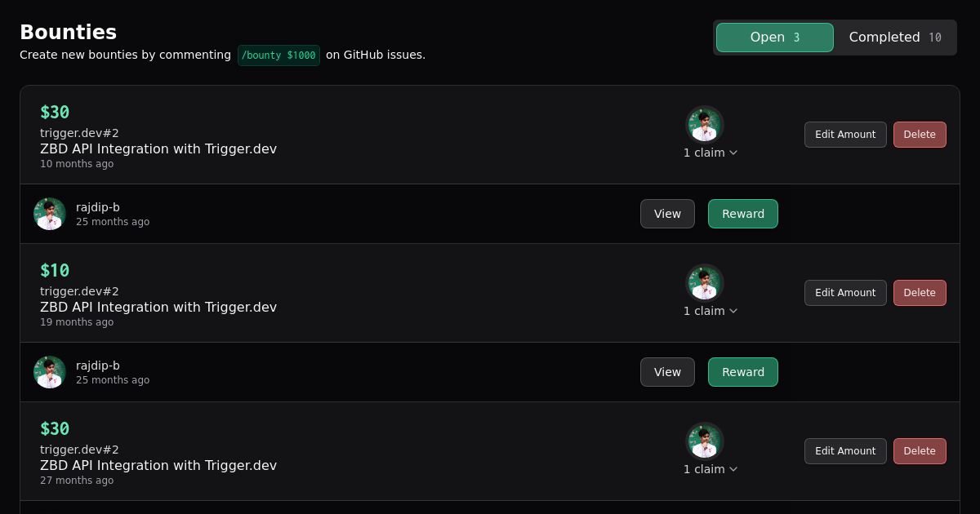Edit Amount of the $10 bounty
The image size is (980, 514).
(845, 293)
